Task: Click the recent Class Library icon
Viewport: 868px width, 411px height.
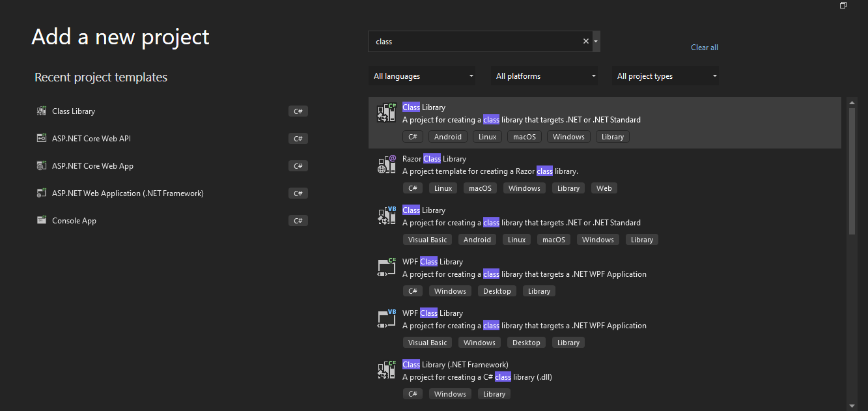Action: [42, 111]
